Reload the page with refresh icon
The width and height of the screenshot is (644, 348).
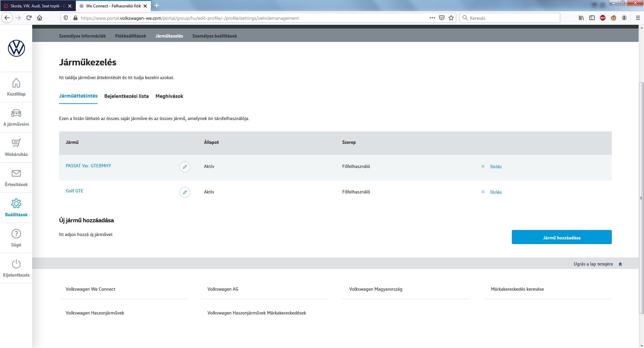tap(29, 18)
